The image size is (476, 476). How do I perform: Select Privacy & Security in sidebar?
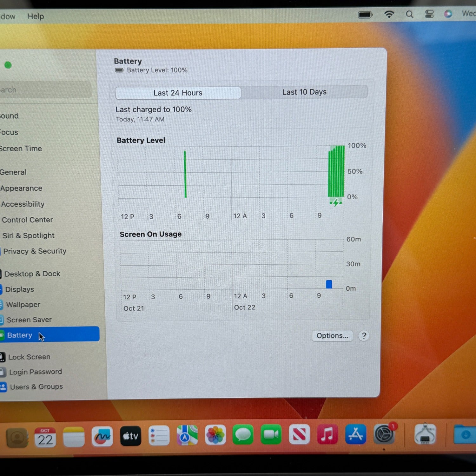(x=35, y=251)
